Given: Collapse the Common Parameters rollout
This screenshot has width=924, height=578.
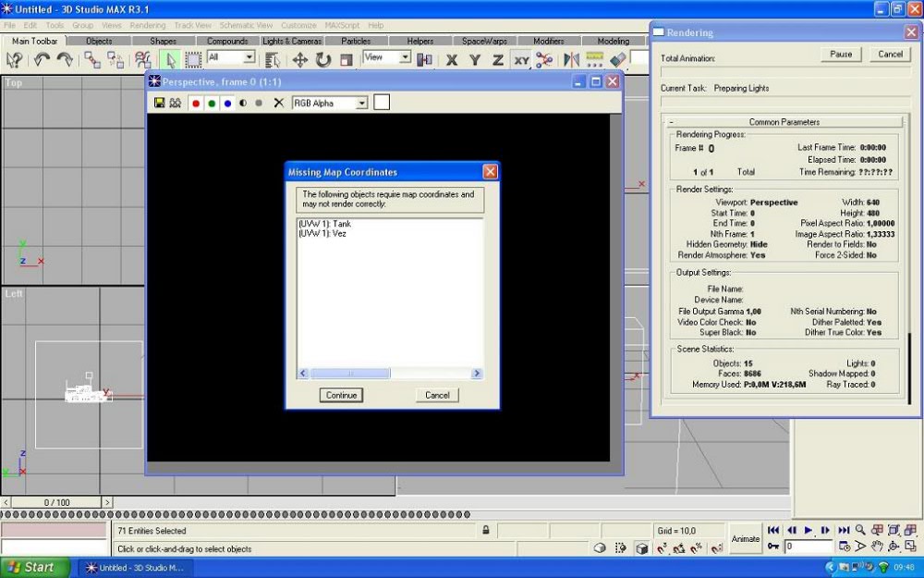Looking at the screenshot, I should (x=784, y=122).
